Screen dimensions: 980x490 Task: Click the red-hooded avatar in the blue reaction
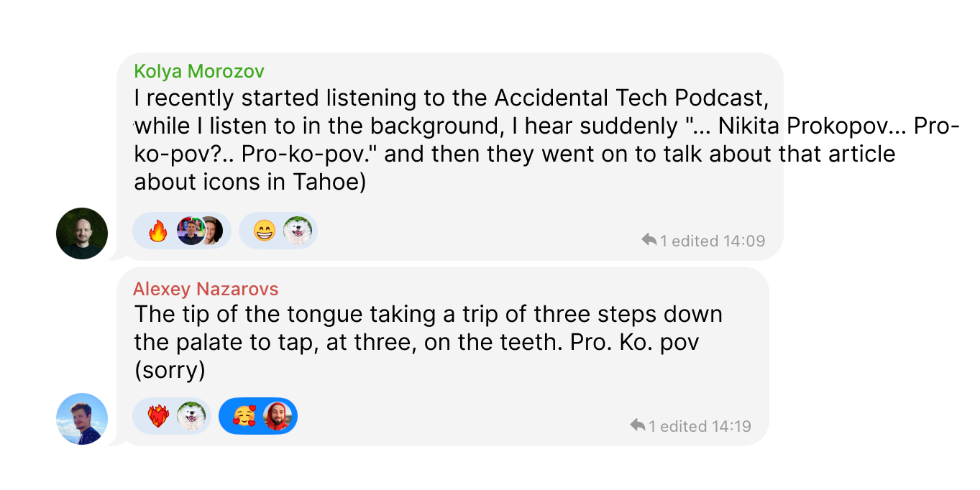coord(277,417)
